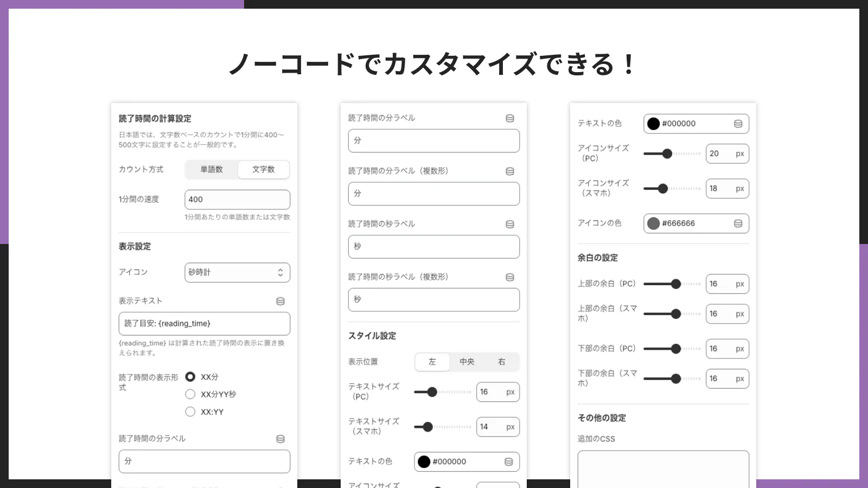Image resolution: width=868 pixels, height=488 pixels.
Task: Click the dynamic source icon for 読了時間の分ラベル
Action: coord(280,439)
